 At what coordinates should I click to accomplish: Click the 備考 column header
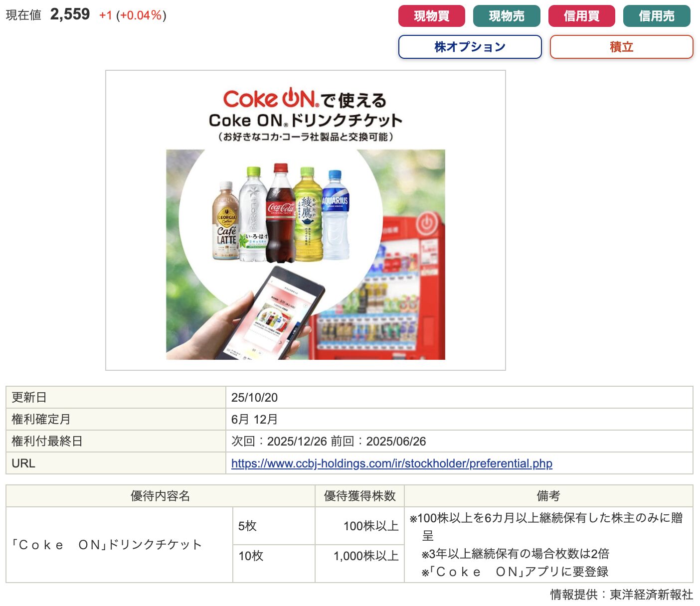point(548,496)
